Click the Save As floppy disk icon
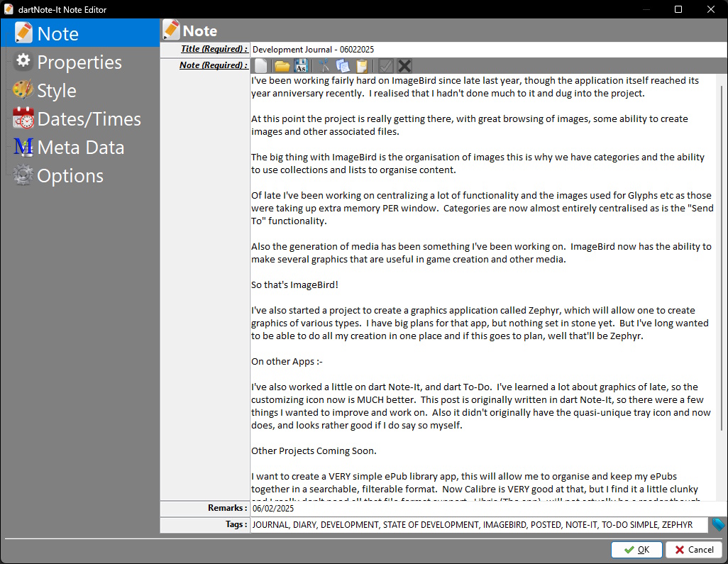The image size is (728, 564). click(x=301, y=66)
